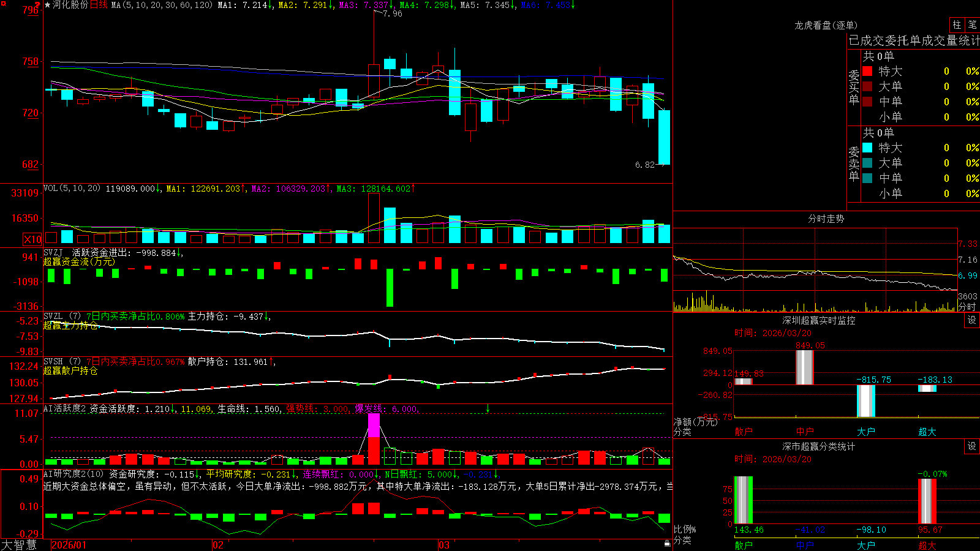This screenshot has width=980, height=551.
Task: Click the 2026/01 date marker on timeline
Action: click(x=69, y=545)
